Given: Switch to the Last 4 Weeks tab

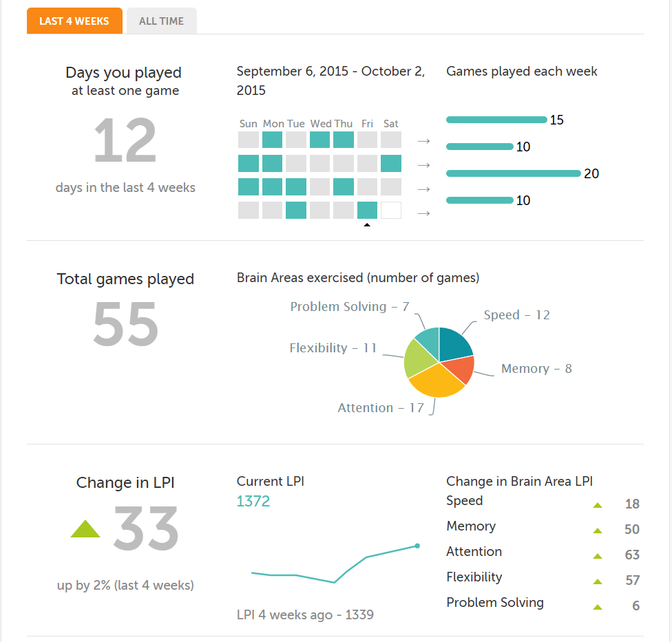Looking at the screenshot, I should 74,21.
